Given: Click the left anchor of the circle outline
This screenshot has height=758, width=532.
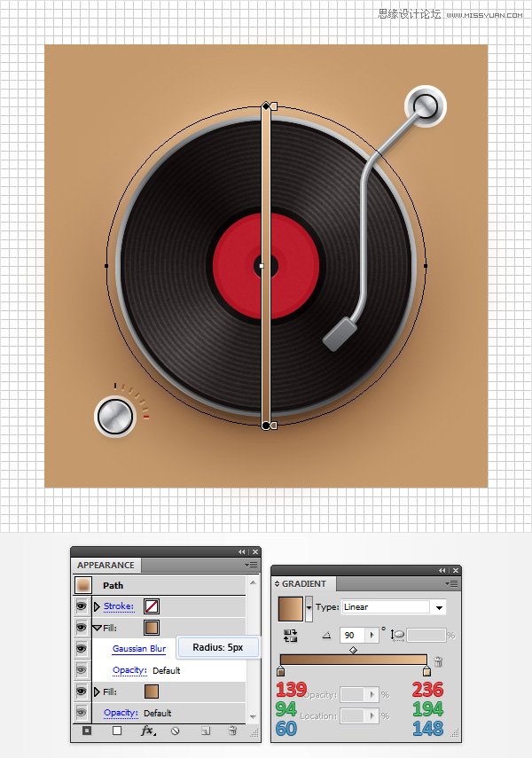Looking at the screenshot, I should (106, 265).
